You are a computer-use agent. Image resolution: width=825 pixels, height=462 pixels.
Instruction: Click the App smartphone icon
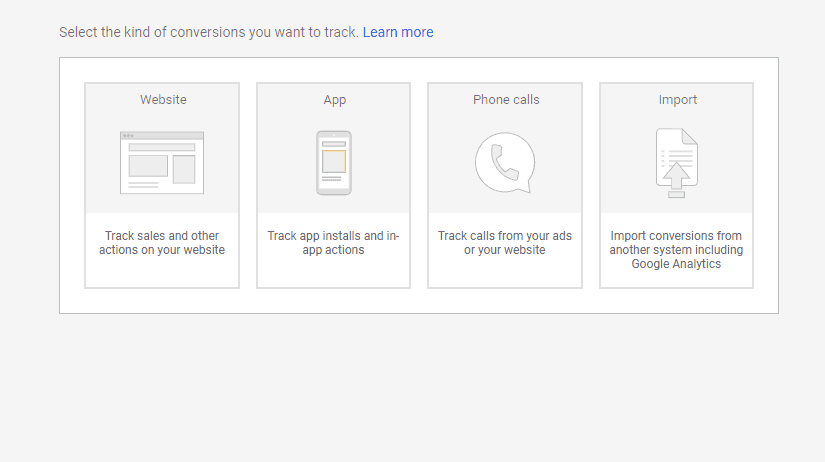333,163
